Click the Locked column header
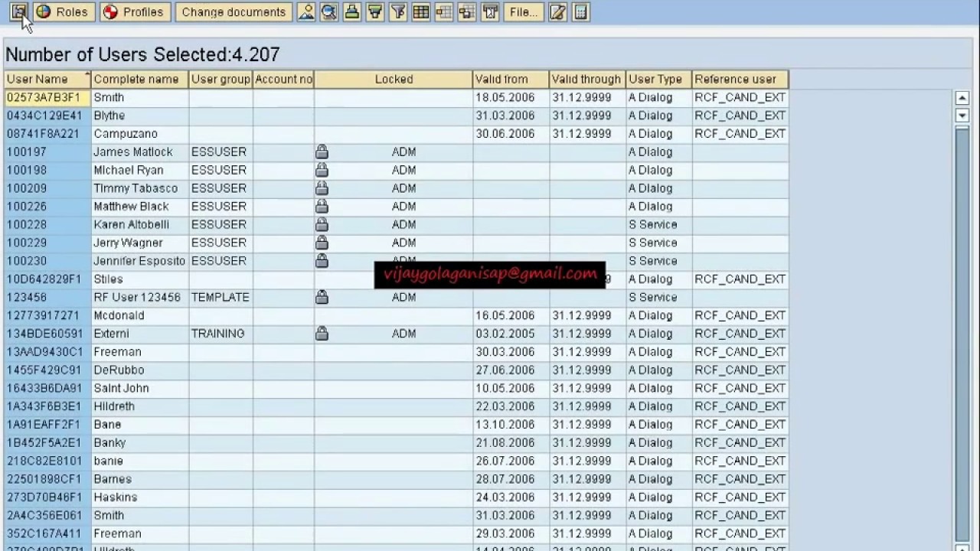 [394, 79]
